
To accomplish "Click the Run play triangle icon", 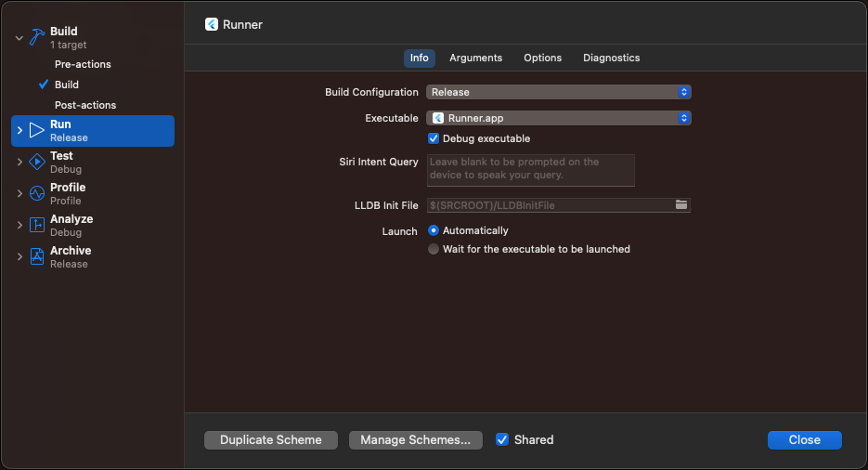I will tap(36, 130).
